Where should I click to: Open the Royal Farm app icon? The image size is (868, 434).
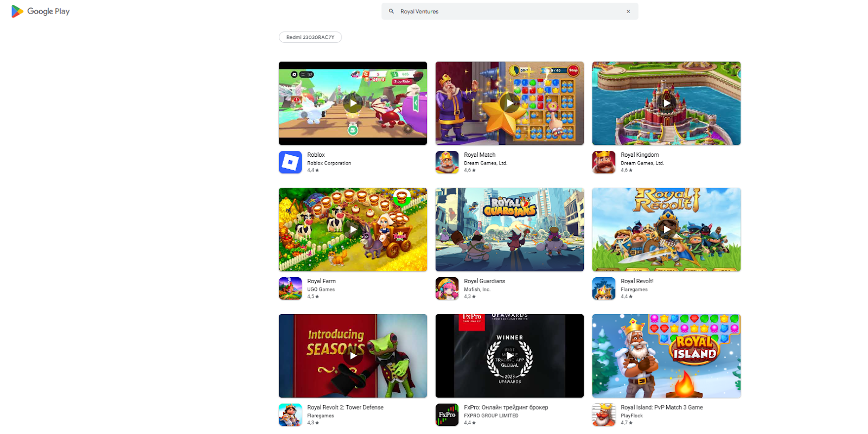click(x=290, y=289)
